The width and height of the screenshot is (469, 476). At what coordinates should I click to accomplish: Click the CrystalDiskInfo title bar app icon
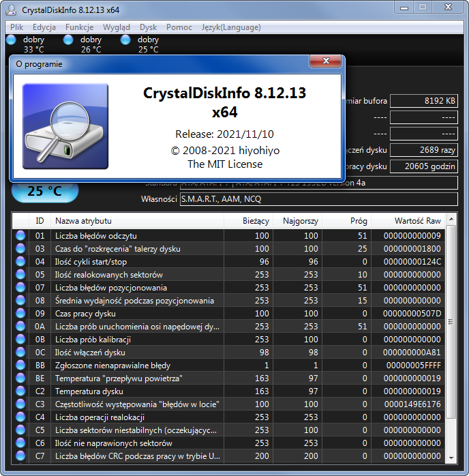(11, 10)
